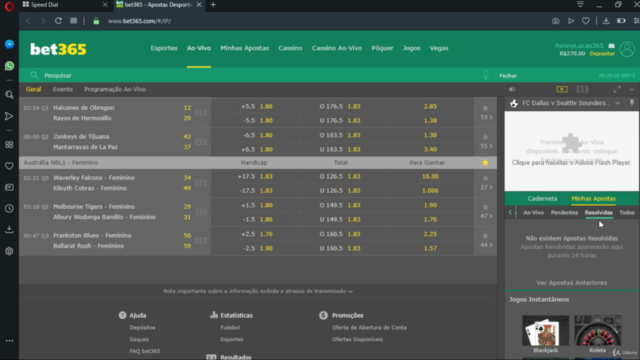Screen dimensions: 640x360
Task: Pin the FC Dallas match panel
Action: click(x=632, y=103)
